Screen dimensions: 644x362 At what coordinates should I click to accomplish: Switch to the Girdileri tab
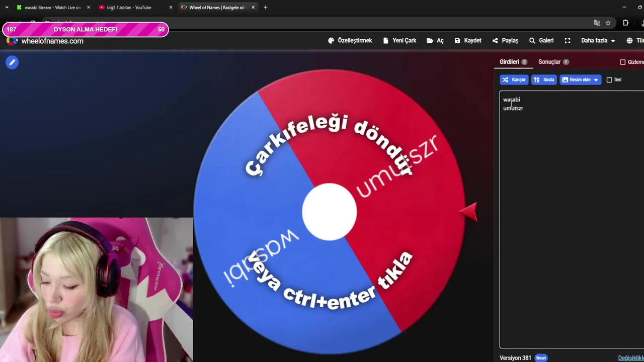[x=513, y=62]
